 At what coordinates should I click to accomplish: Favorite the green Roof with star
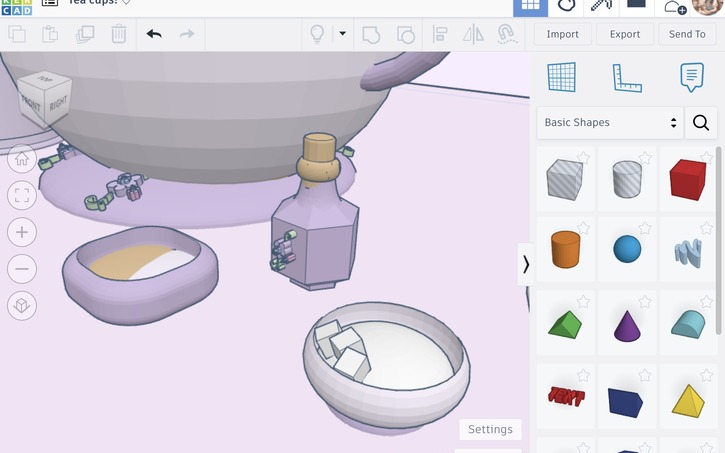tap(584, 301)
